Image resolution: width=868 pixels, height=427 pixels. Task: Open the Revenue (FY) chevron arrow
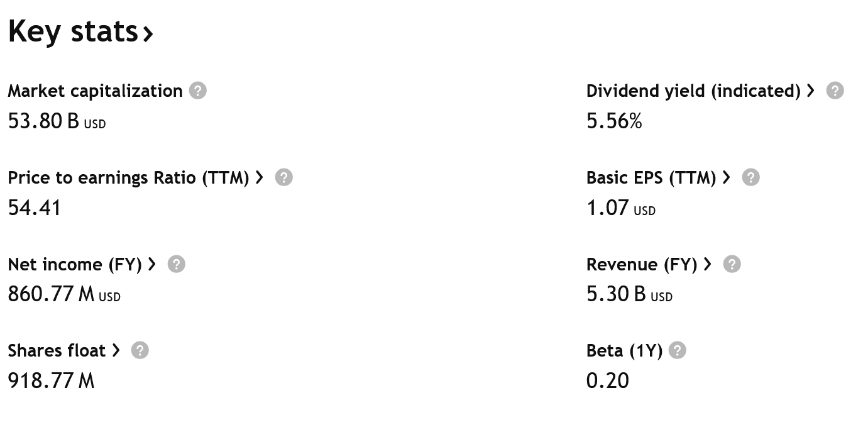708,264
